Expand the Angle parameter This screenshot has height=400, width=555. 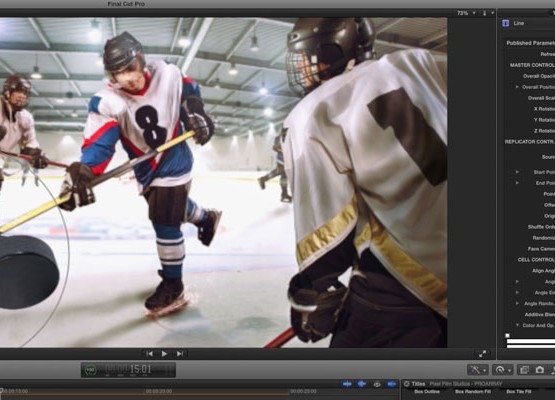[517, 281]
